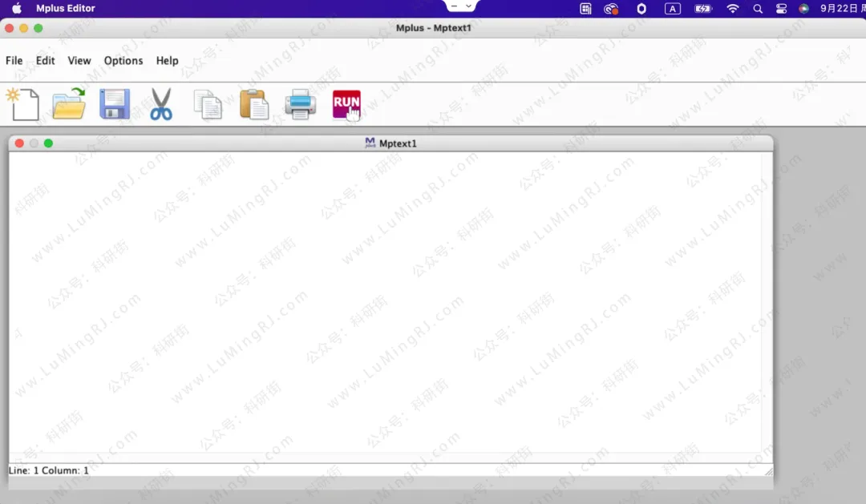
Task: Save the file with the floppy disk icon
Action: (115, 104)
